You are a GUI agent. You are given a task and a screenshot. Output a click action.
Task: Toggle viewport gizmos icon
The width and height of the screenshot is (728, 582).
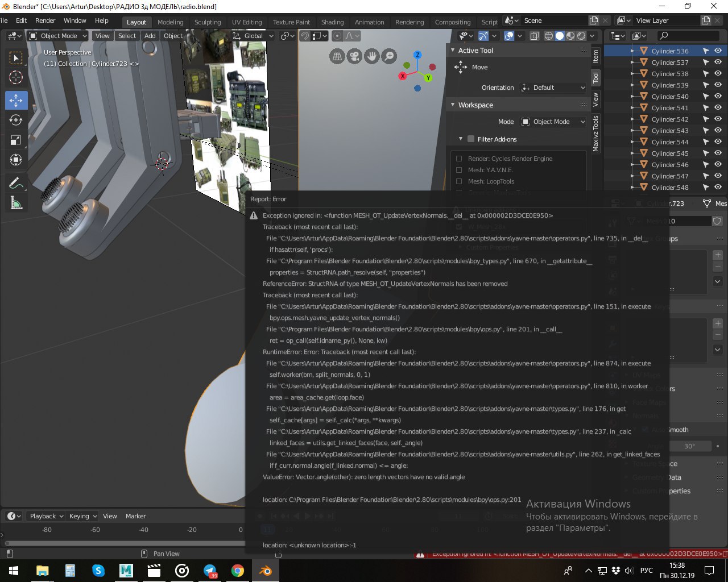click(483, 36)
